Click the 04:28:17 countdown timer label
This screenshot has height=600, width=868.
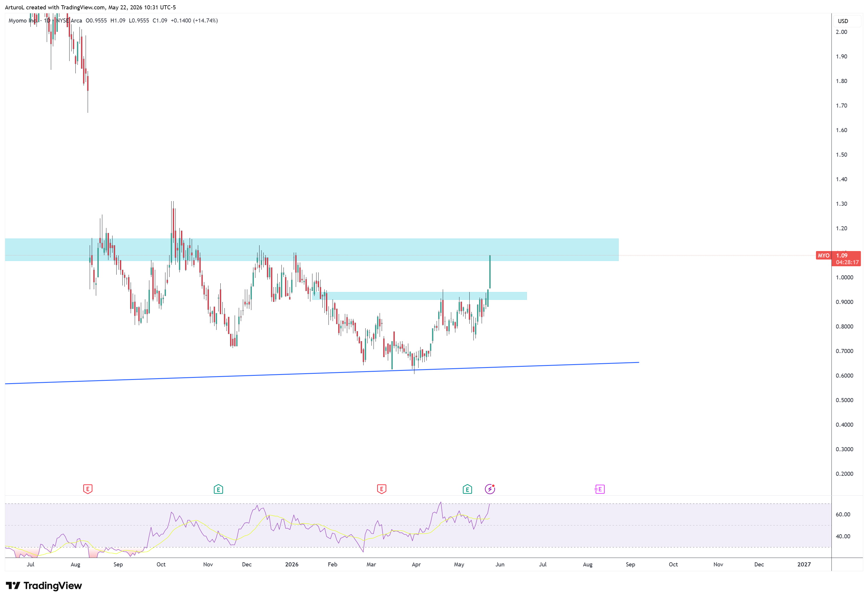pos(847,262)
